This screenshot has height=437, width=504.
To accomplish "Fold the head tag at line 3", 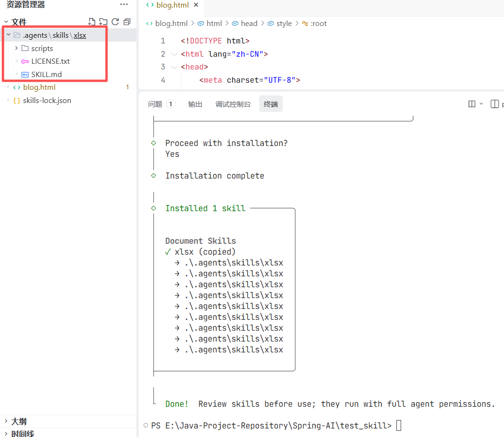I will (x=174, y=67).
